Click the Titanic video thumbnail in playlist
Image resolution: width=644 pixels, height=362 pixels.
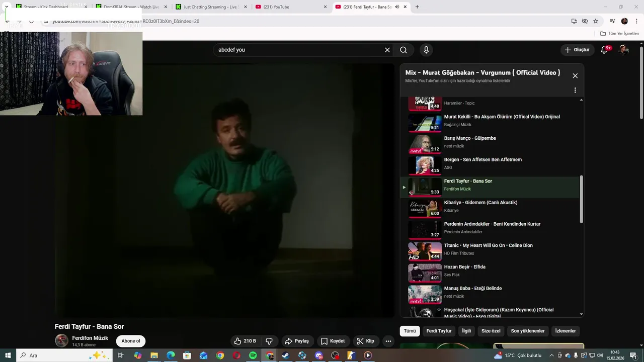coord(425,251)
